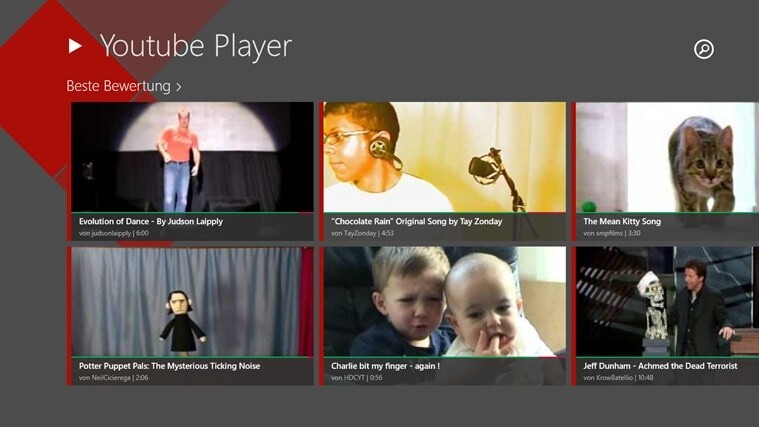Open Potter Puppet Pals video thumbnail
Screen dimensions: 759x427
pos(192,302)
